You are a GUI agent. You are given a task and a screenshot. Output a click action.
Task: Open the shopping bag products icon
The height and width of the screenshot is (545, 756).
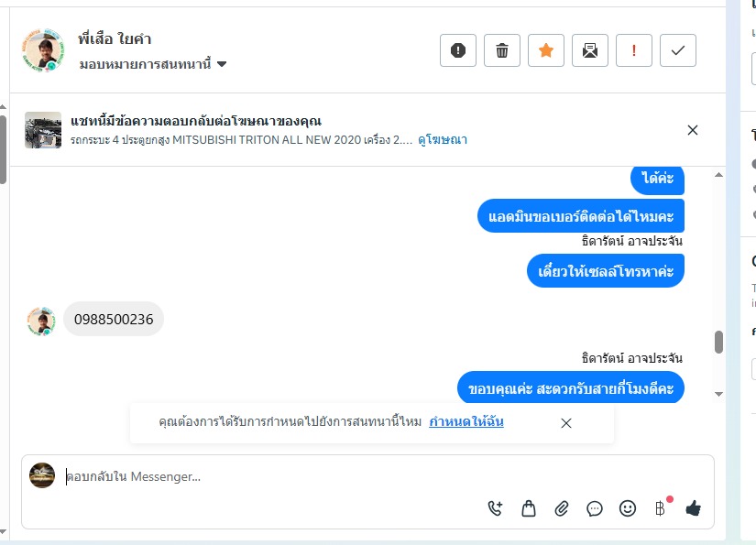529,508
